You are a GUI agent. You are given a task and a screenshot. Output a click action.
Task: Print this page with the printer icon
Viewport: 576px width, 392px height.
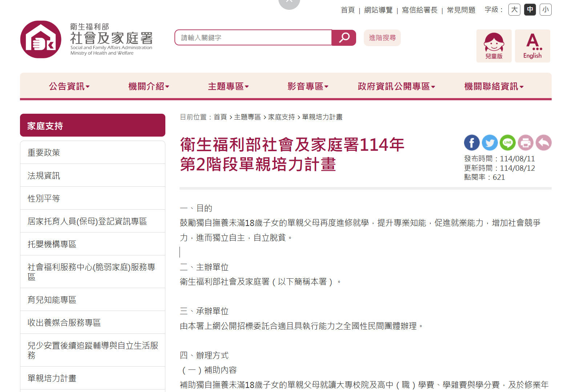pyautogui.click(x=525, y=143)
